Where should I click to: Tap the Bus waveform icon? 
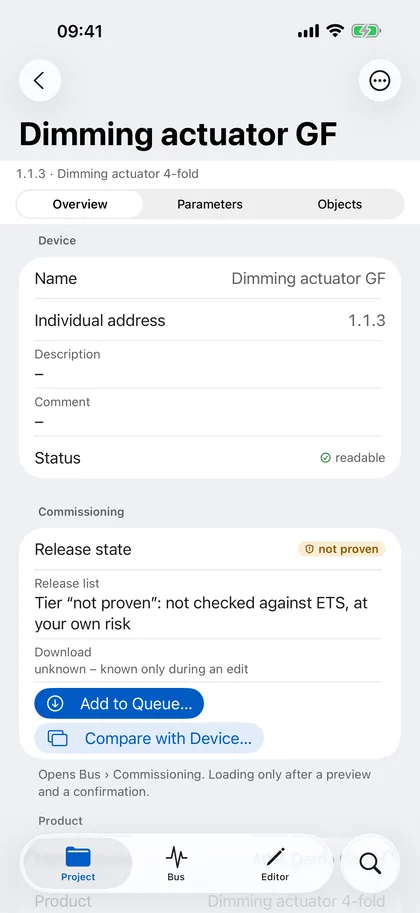pyautogui.click(x=176, y=857)
